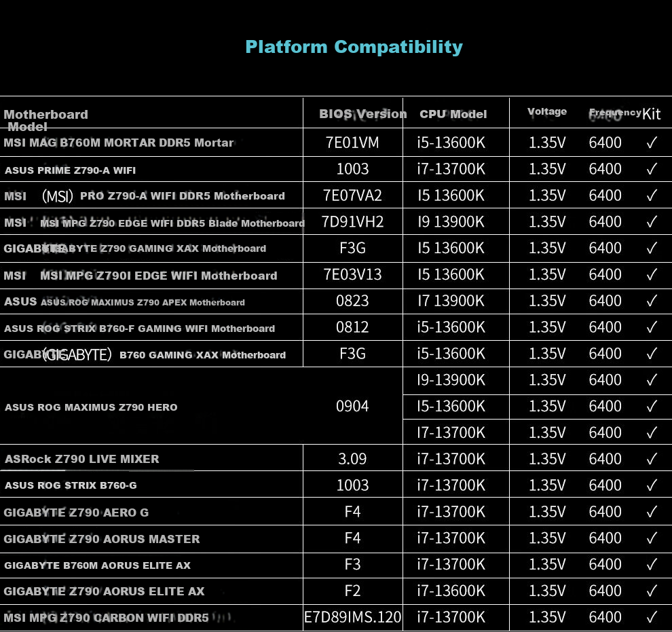Click BIOS version 0812
The image size is (672, 632).
click(x=352, y=327)
